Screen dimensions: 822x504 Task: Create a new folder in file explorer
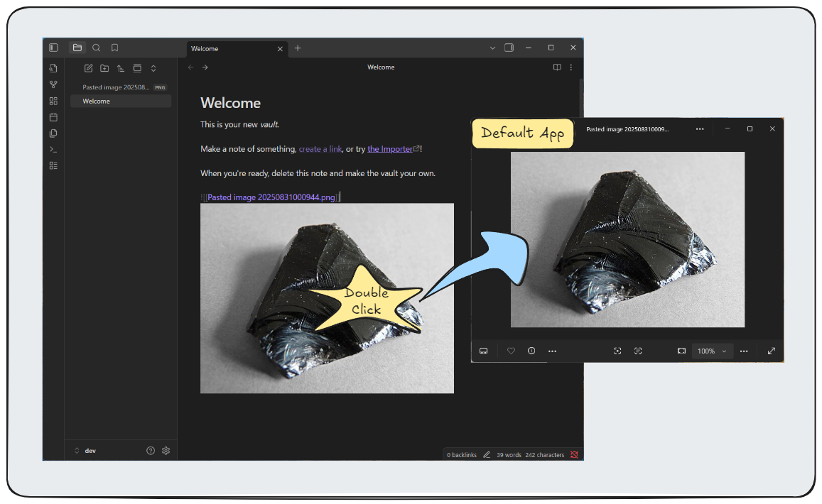point(105,68)
